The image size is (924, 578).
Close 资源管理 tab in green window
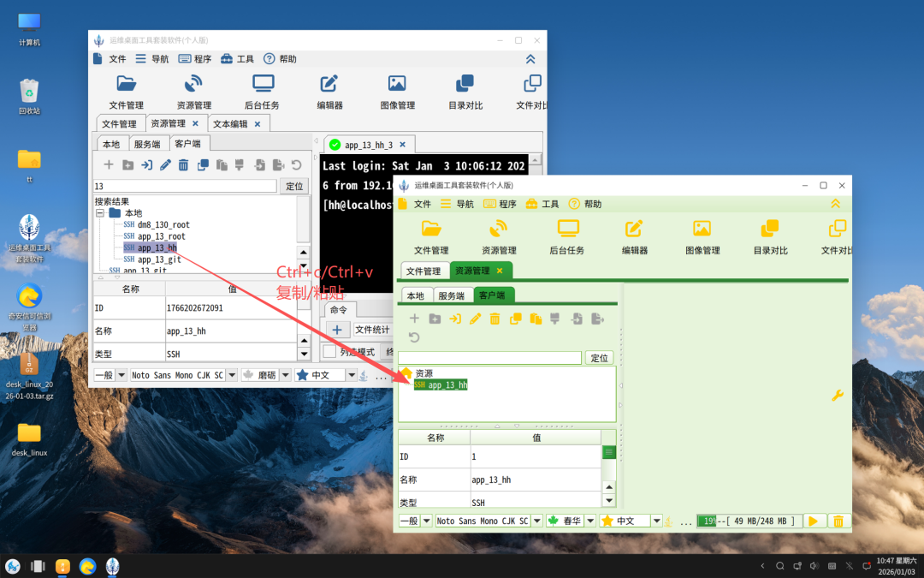pos(500,271)
